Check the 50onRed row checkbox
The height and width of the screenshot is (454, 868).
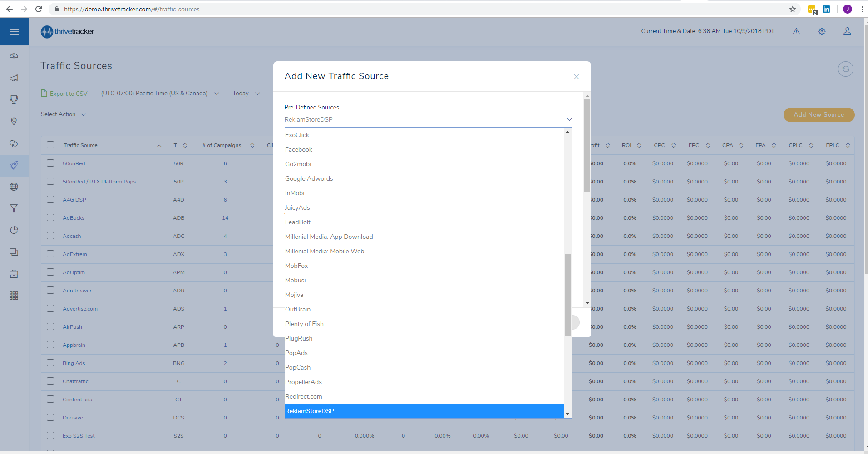click(50, 163)
